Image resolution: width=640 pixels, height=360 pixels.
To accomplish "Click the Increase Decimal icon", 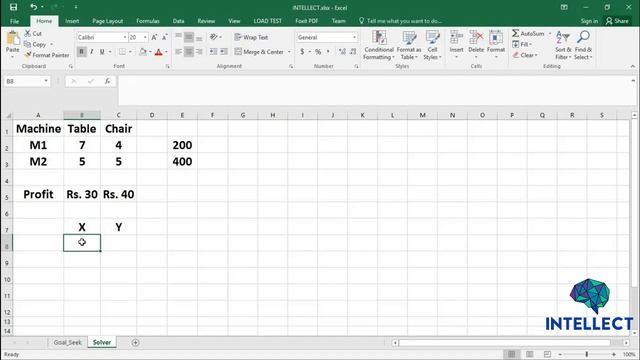I will tap(342, 52).
